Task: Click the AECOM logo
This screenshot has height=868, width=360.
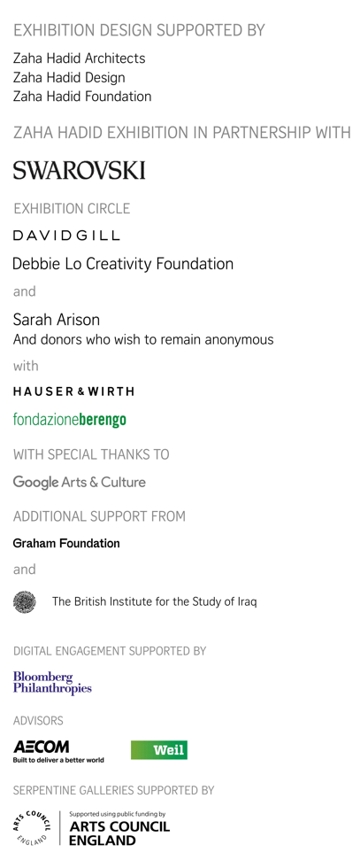Action: [x=58, y=752]
